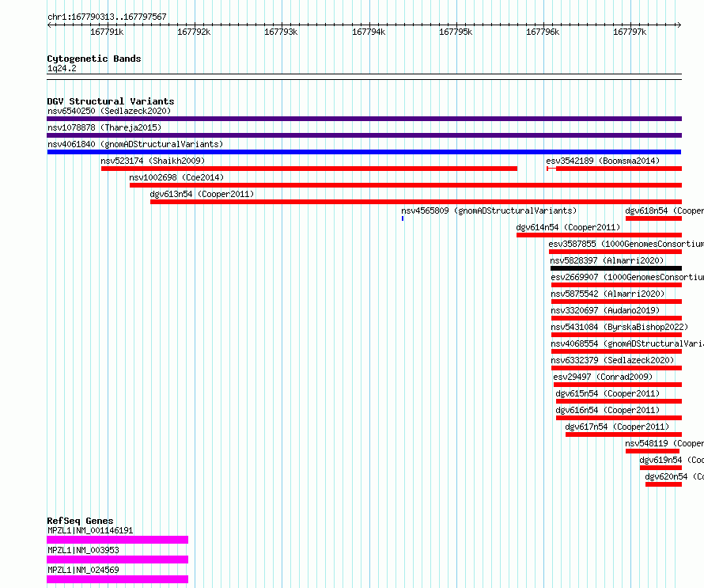
Task: Click nsv6332379 (Sedlazeck2020) label
Action: pos(612,360)
